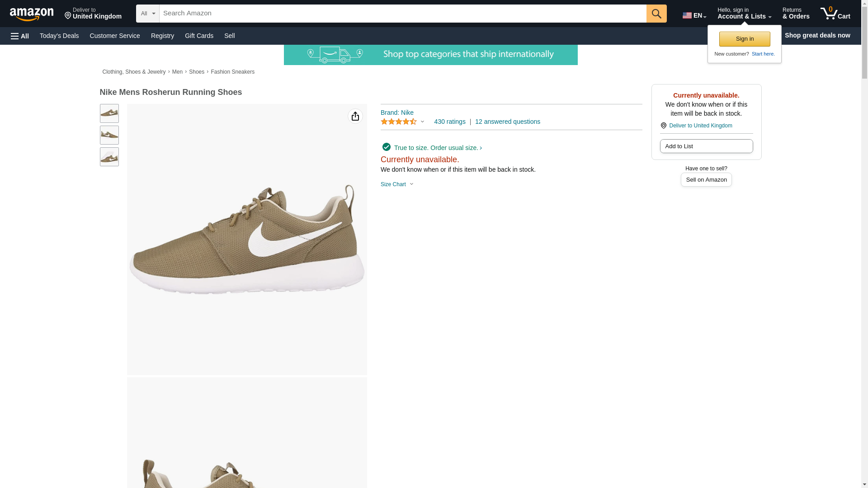Viewport: 868px width, 488px height.
Task: Open Today's Deals menu item
Action: click(59, 36)
